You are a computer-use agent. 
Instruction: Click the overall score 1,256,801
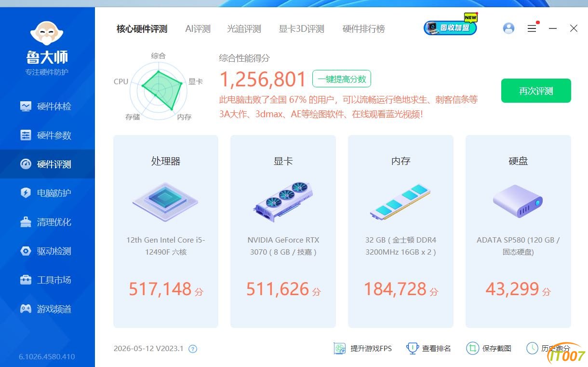tap(263, 80)
